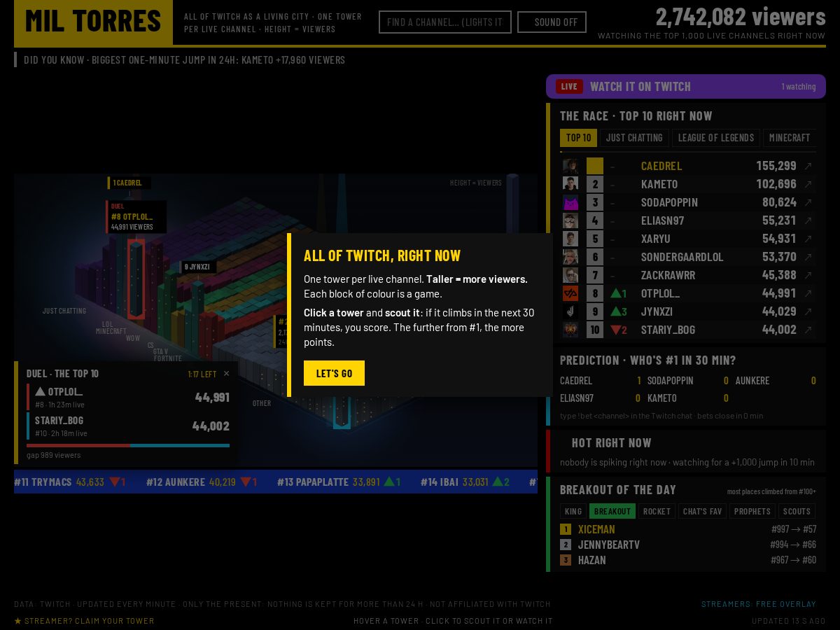This screenshot has width=840, height=630.
Task: Open Stariy_Bog's external link arrow
Action: (808, 330)
